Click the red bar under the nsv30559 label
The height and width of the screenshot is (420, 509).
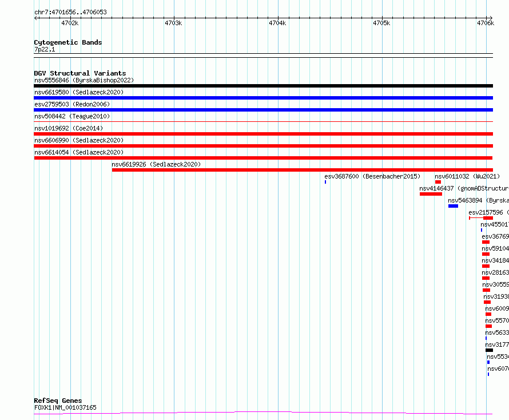coord(486,290)
